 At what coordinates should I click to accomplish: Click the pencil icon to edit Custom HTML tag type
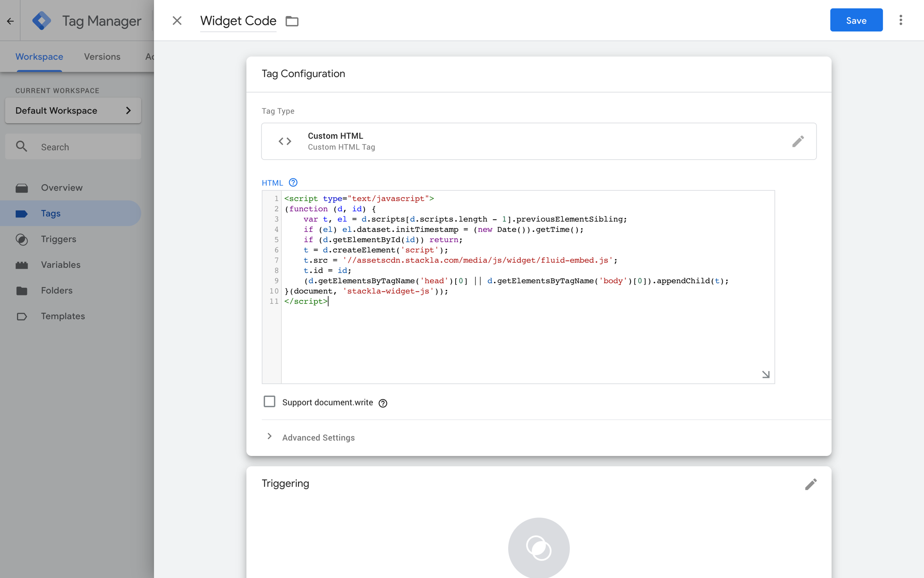click(x=798, y=141)
